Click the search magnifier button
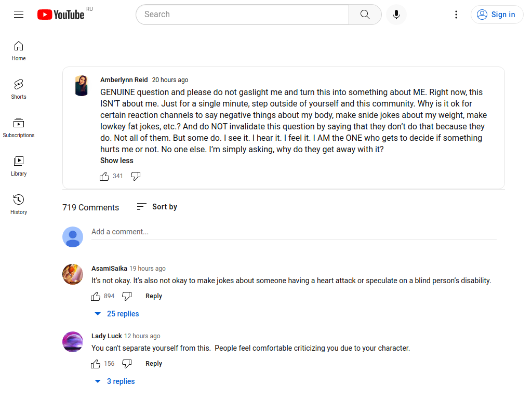Image resolution: width=532 pixels, height=399 pixels. click(365, 15)
